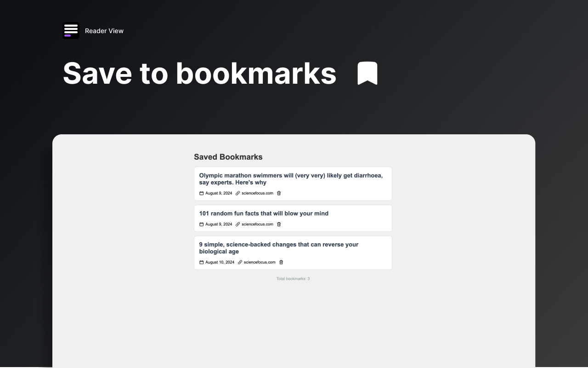Click calendar icon on biological age bookmark
Screen dimensions: 588x368
pos(201,262)
